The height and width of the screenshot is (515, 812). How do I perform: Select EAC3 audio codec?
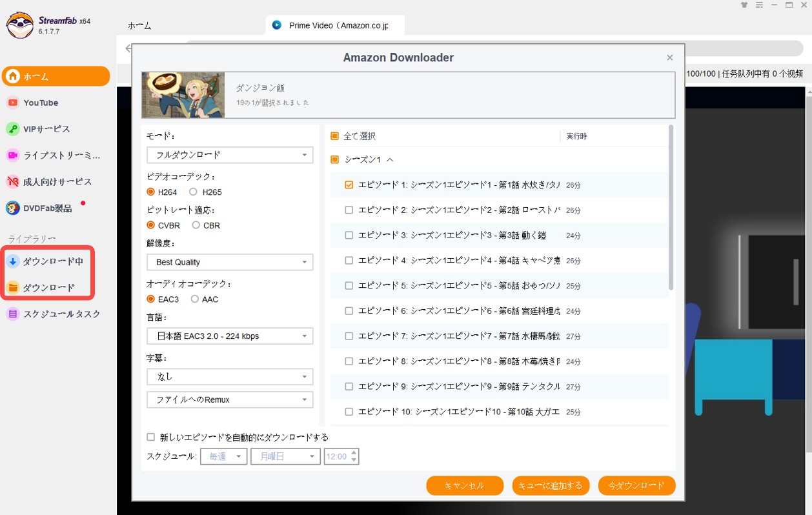click(150, 299)
